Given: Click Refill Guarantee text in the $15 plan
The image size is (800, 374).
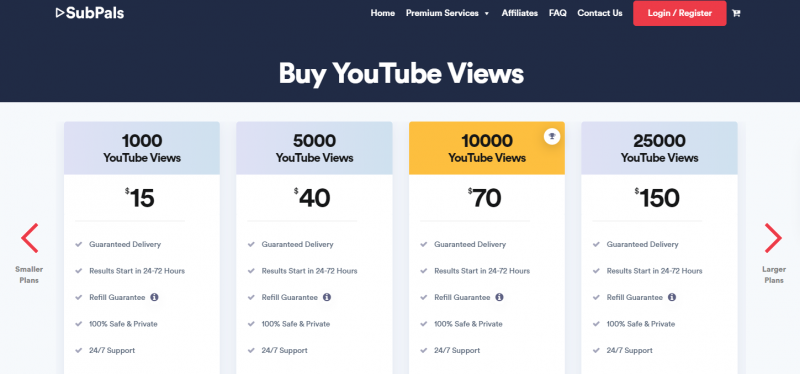Looking at the screenshot, I should coord(117,297).
